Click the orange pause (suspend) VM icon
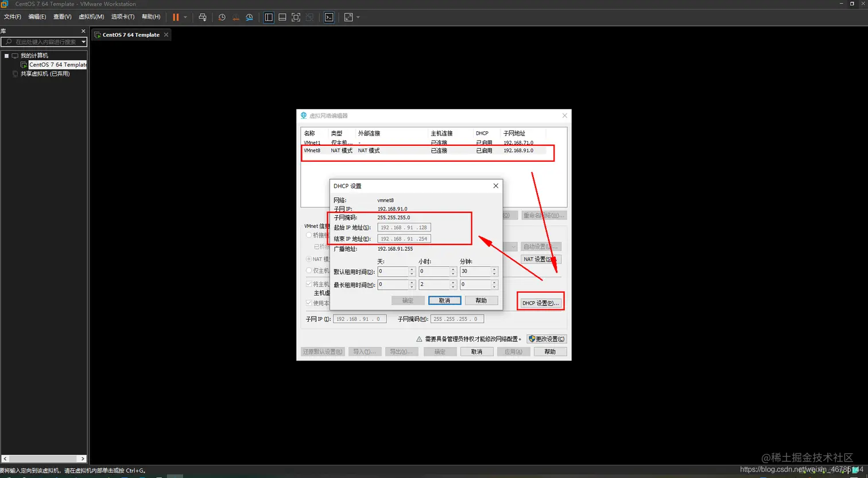 tap(176, 17)
